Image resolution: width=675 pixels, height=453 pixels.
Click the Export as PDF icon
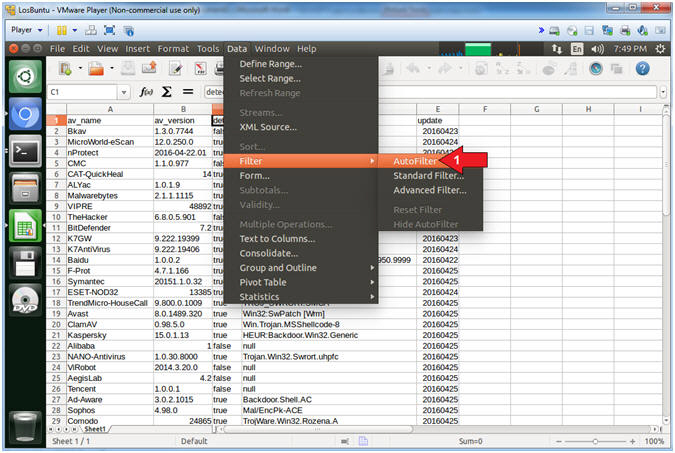[200, 68]
